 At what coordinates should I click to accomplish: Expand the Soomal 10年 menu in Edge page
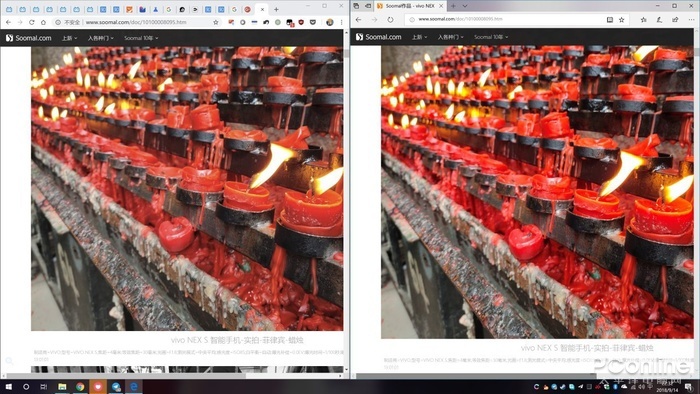coord(491,37)
